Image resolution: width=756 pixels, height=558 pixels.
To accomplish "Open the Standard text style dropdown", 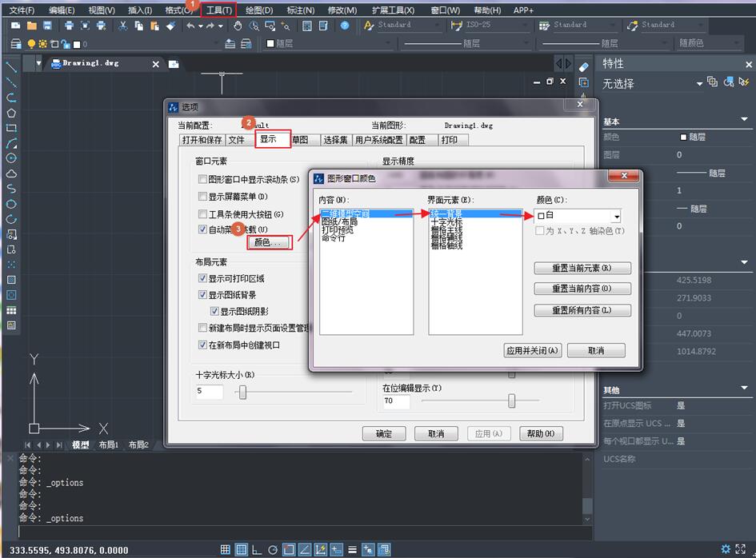I will pyautogui.click(x=438, y=26).
